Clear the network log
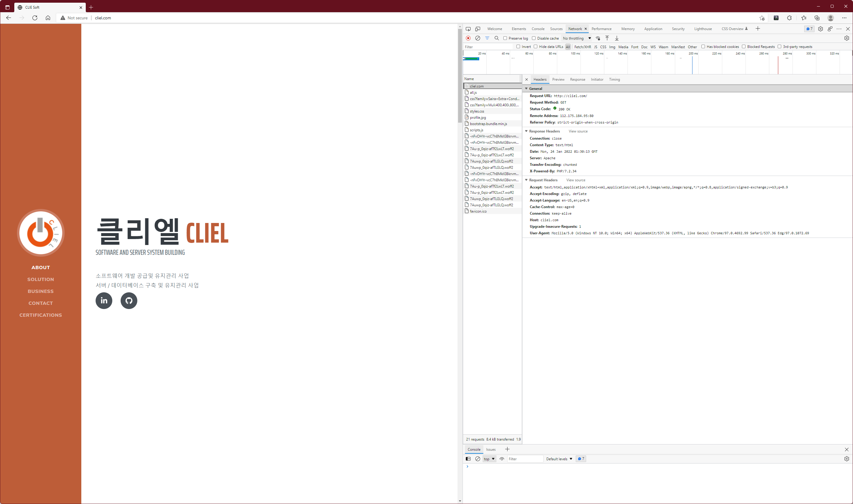Screen dimensions: 853x504 pos(478,38)
